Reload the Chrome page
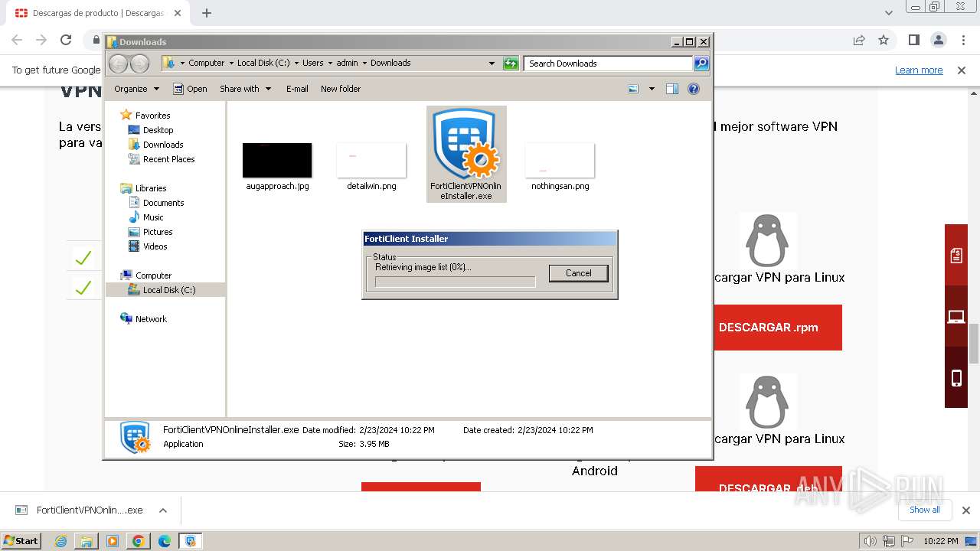Image resolution: width=980 pixels, height=551 pixels. (x=66, y=40)
